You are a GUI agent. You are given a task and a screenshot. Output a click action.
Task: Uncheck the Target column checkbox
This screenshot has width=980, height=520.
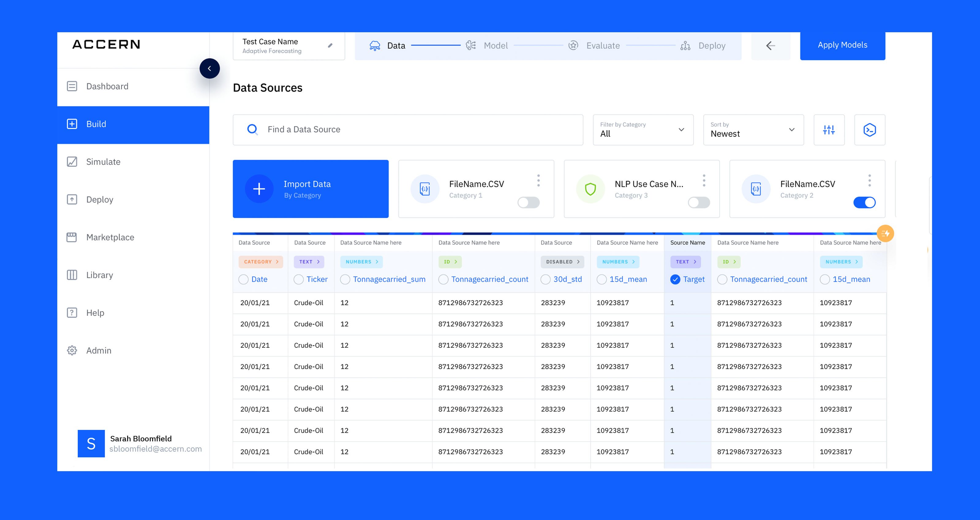tap(675, 280)
